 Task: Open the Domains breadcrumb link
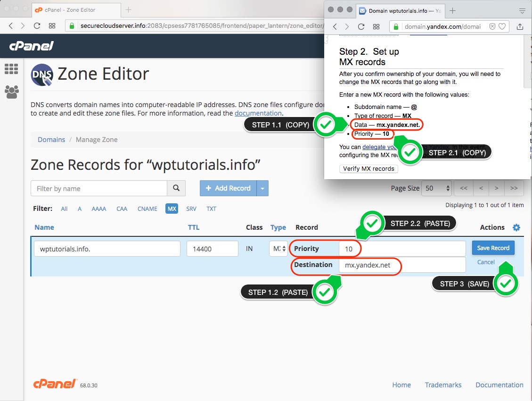[51, 140]
